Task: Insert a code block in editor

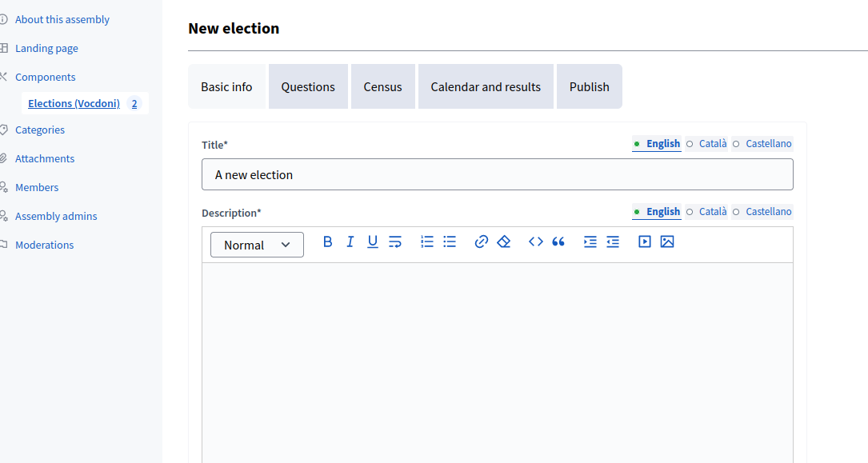Action: (535, 241)
